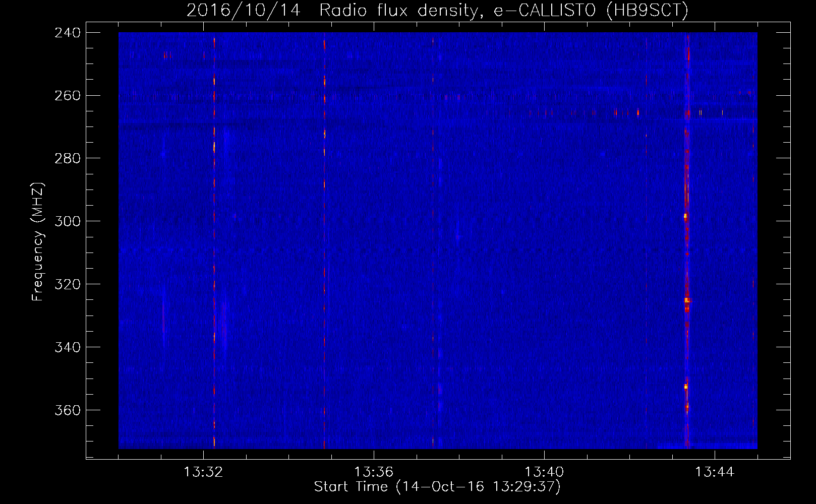Click the '13:36' time axis label
The width and height of the screenshot is (816, 504).
pyautogui.click(x=374, y=472)
